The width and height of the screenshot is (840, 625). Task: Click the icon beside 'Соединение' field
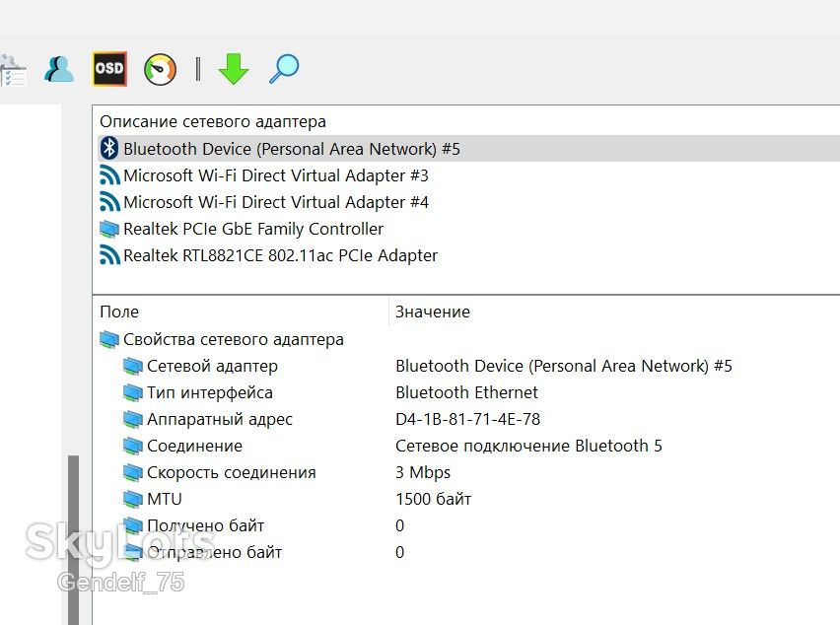(133, 446)
